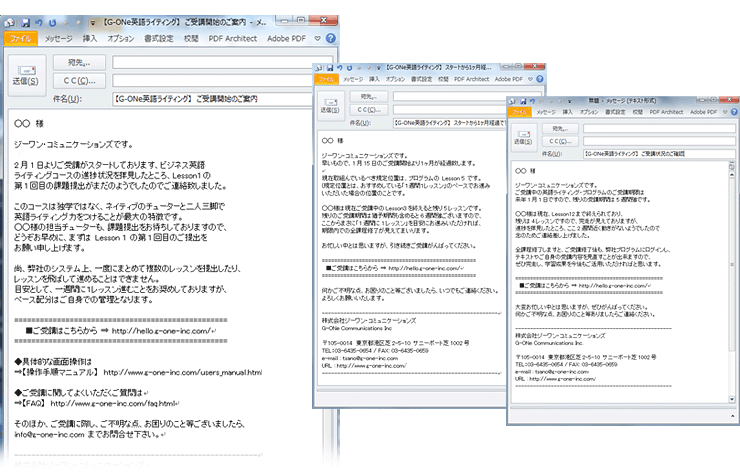
Task: Click the CC(C)... button in the right 無題 window
Action: coord(561,141)
